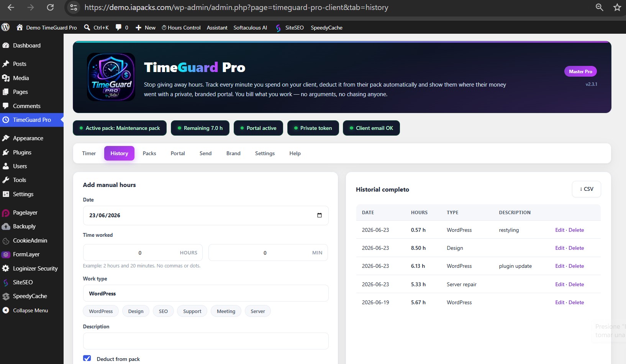626x364 pixels.
Task: Delete the restyling entry
Action: 576,230
